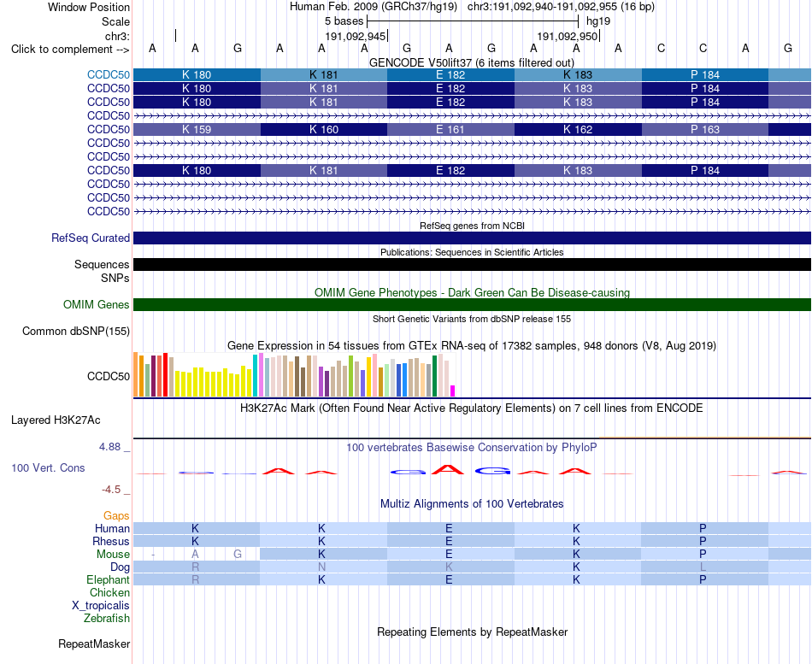Click the Zebrafish species label
The height and width of the screenshot is (664, 812).
coord(107,618)
